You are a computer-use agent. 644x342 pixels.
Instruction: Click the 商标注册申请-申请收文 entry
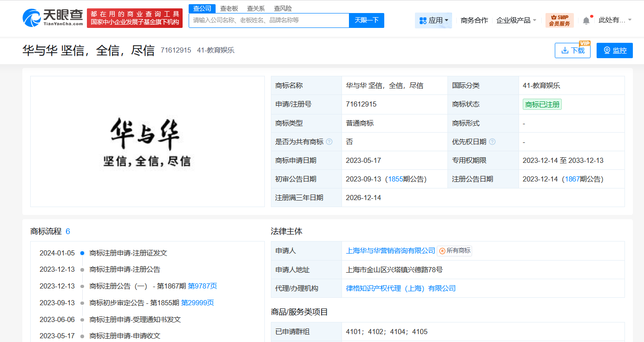tap(125, 335)
